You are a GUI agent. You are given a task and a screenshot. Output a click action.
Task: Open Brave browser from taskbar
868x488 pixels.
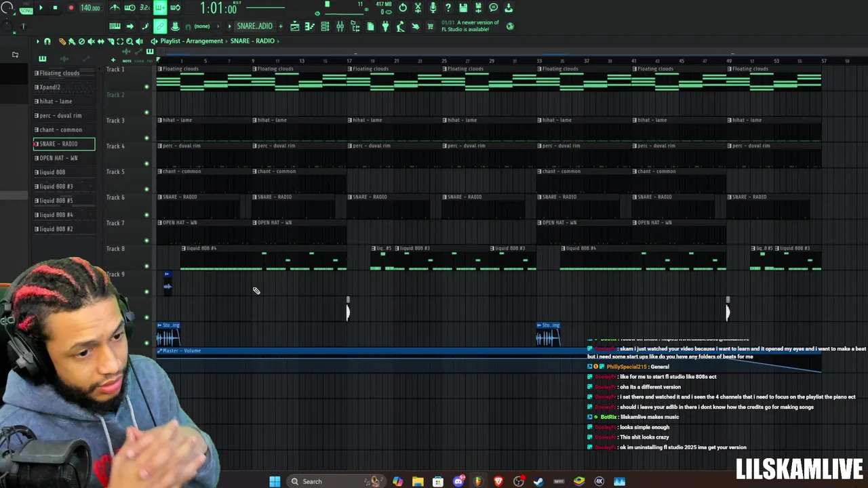498,481
